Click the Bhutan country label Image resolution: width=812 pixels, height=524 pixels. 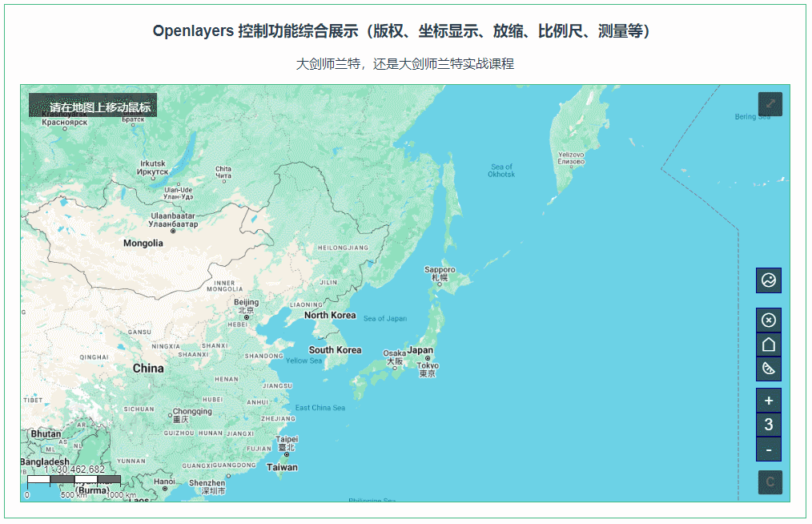coord(46,433)
